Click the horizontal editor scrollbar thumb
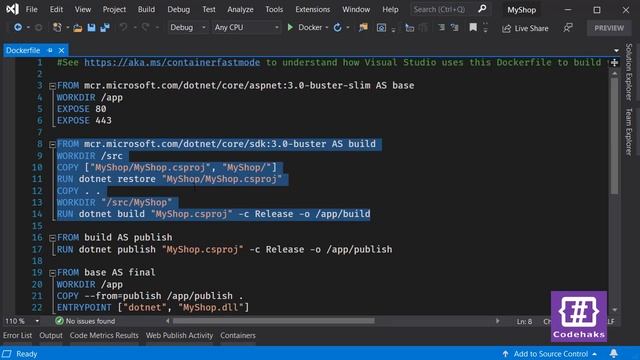 (273, 321)
